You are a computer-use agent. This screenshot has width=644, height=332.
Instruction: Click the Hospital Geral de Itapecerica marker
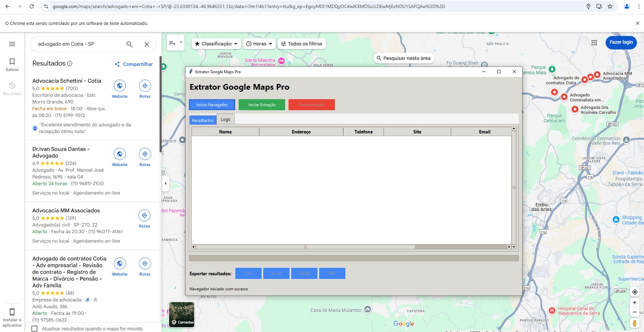tap(552, 310)
